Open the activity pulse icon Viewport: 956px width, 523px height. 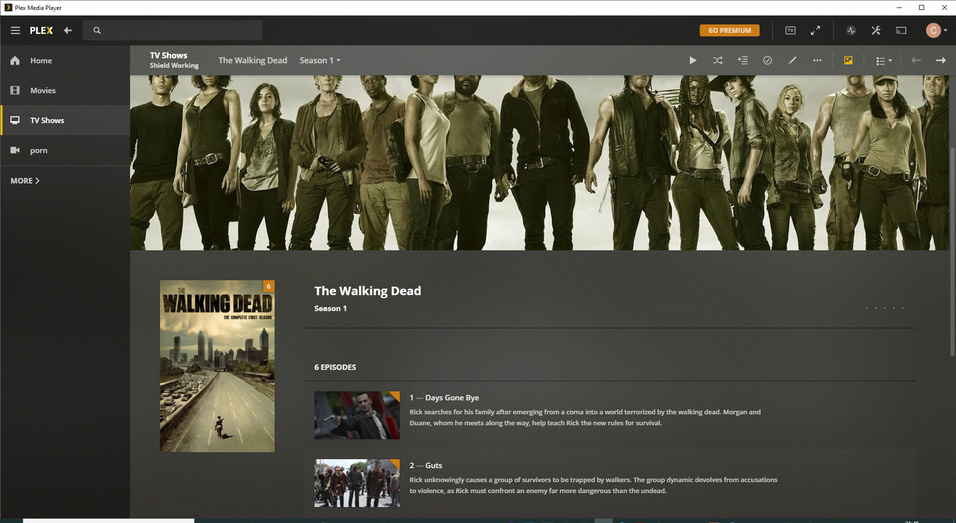coord(851,30)
